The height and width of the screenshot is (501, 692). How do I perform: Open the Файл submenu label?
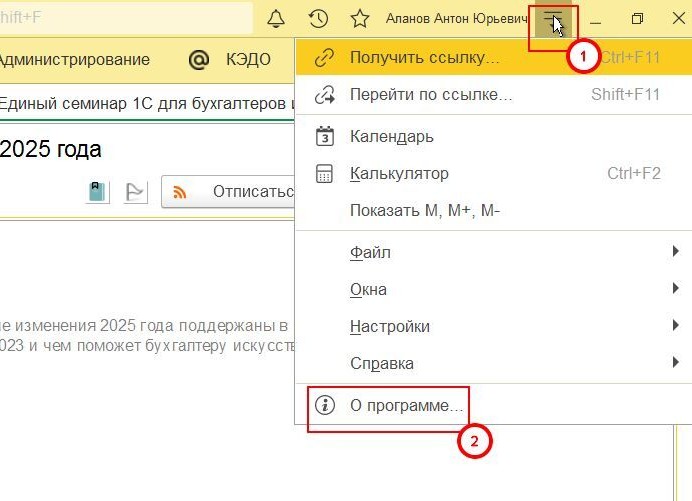(370, 252)
